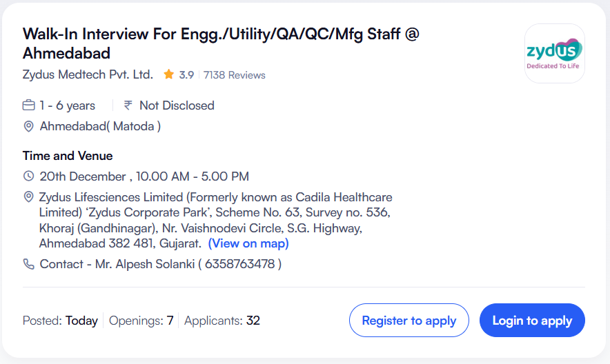Click the Time and Venue heading
Image resolution: width=610 pixels, height=364 pixels.
(68, 156)
